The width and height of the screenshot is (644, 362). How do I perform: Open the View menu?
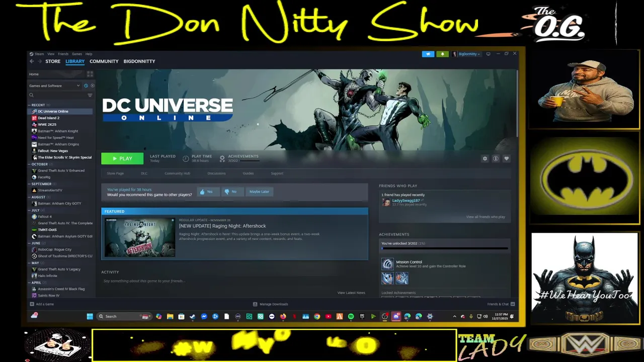(51, 54)
